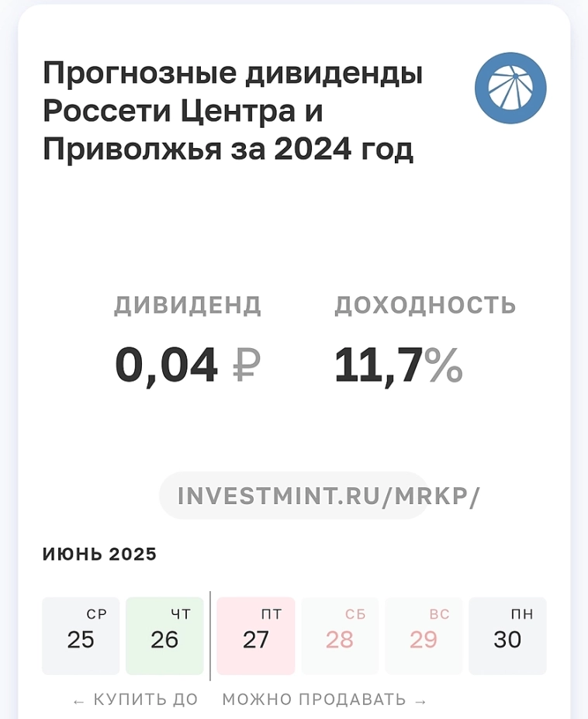Click the left arrow before КУПИТЬ ДО
588x719 pixels.
tap(78, 701)
